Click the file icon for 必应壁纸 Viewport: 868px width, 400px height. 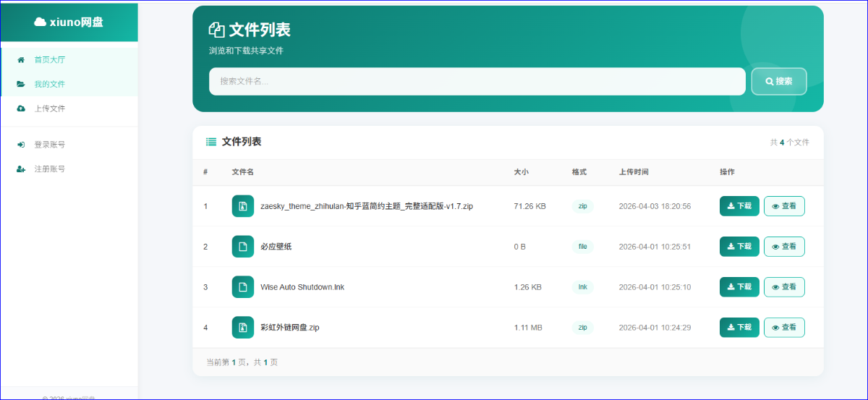243,247
